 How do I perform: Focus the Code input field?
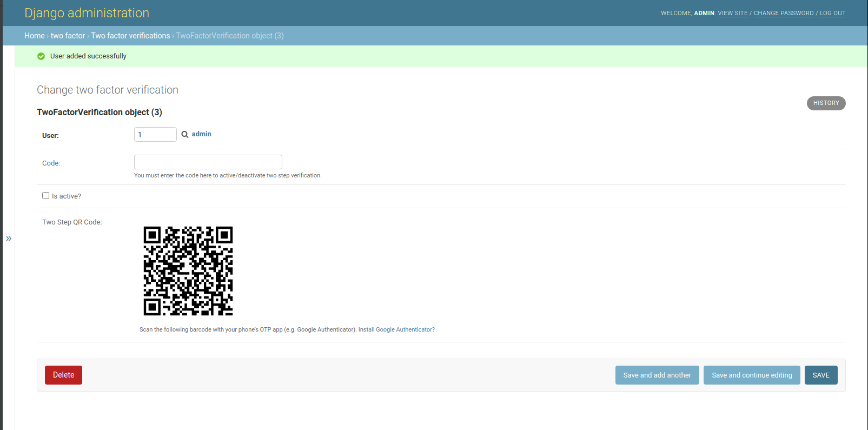coord(208,162)
